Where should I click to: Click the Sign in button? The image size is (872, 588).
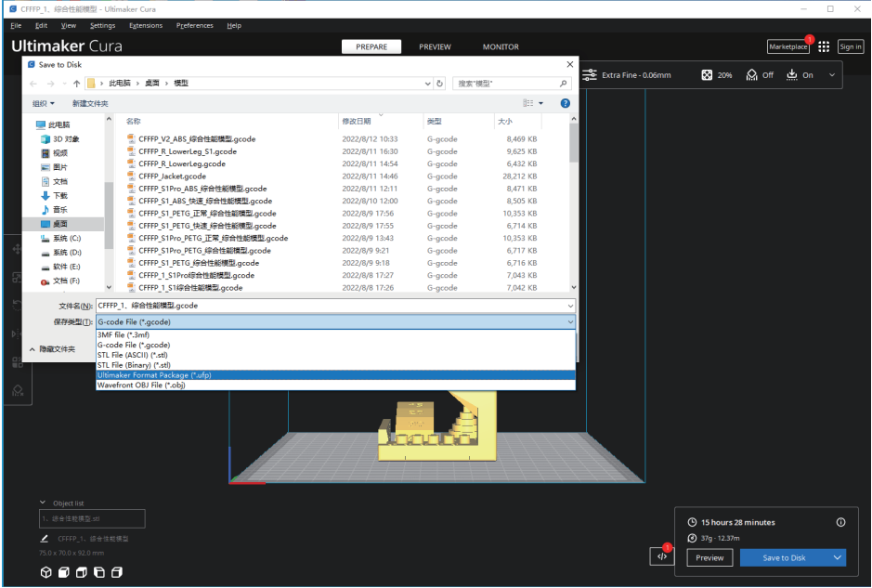pos(851,46)
